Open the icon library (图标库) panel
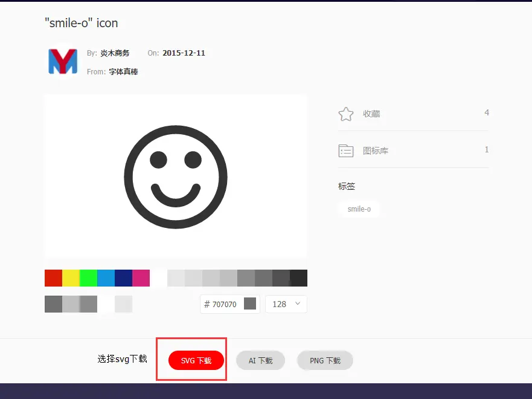The height and width of the screenshot is (399, 532). pos(345,150)
